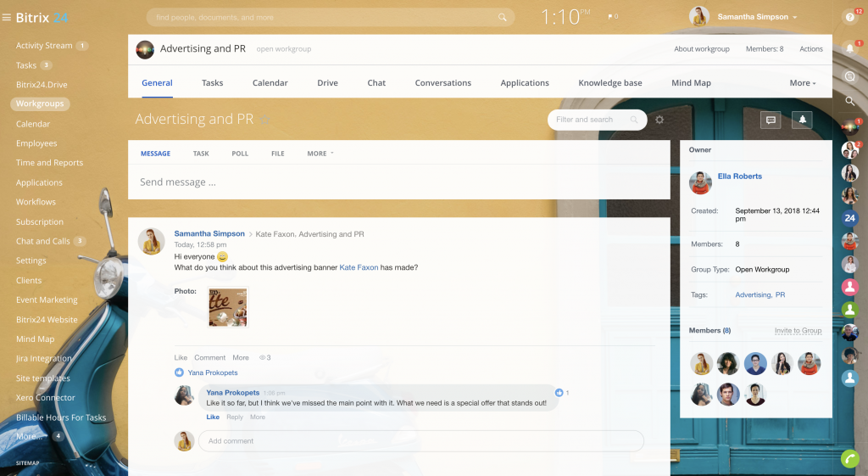Open the Bitrix24 blue 24 icon in sidebar

(849, 218)
